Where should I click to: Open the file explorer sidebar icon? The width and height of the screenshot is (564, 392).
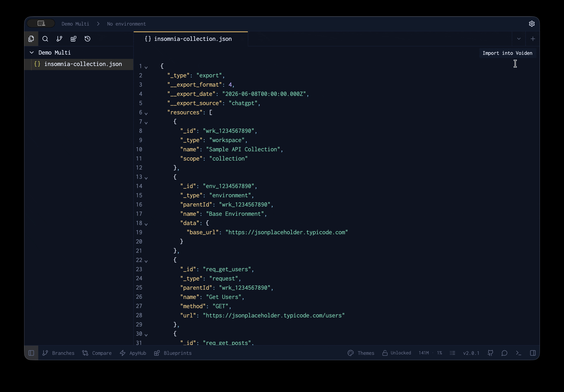pos(31,39)
